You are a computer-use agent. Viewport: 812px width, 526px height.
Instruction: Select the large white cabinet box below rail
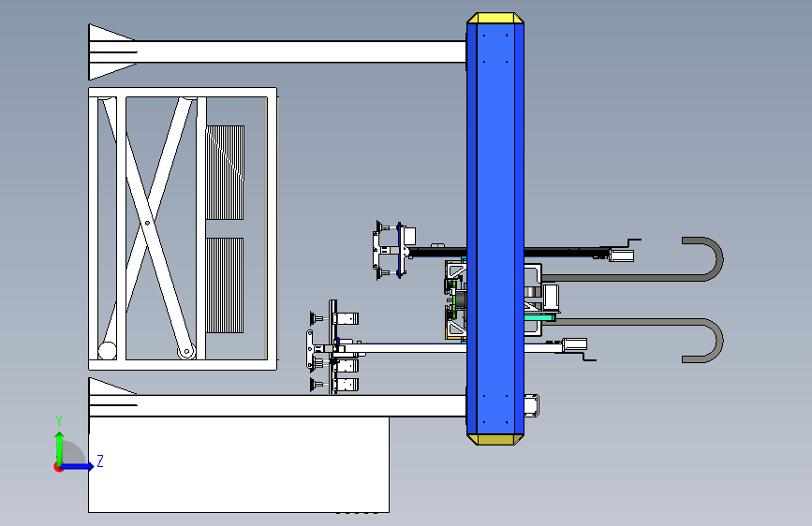pos(239,464)
